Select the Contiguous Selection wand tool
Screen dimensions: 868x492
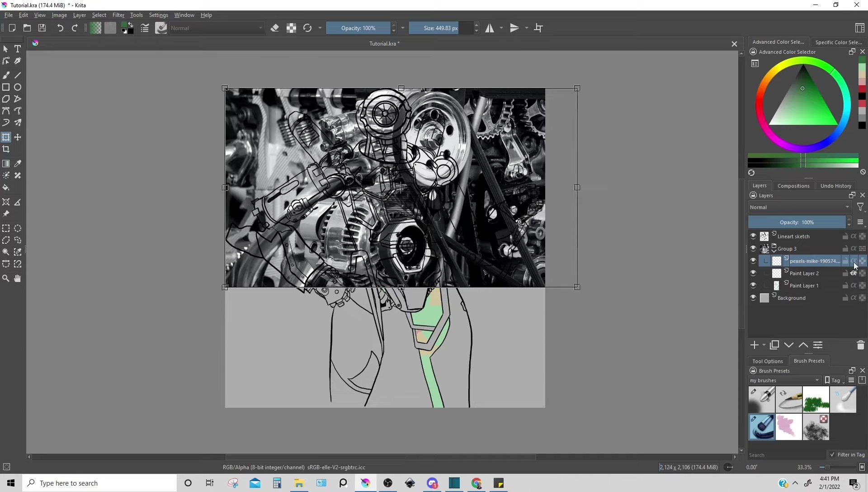coord(6,252)
